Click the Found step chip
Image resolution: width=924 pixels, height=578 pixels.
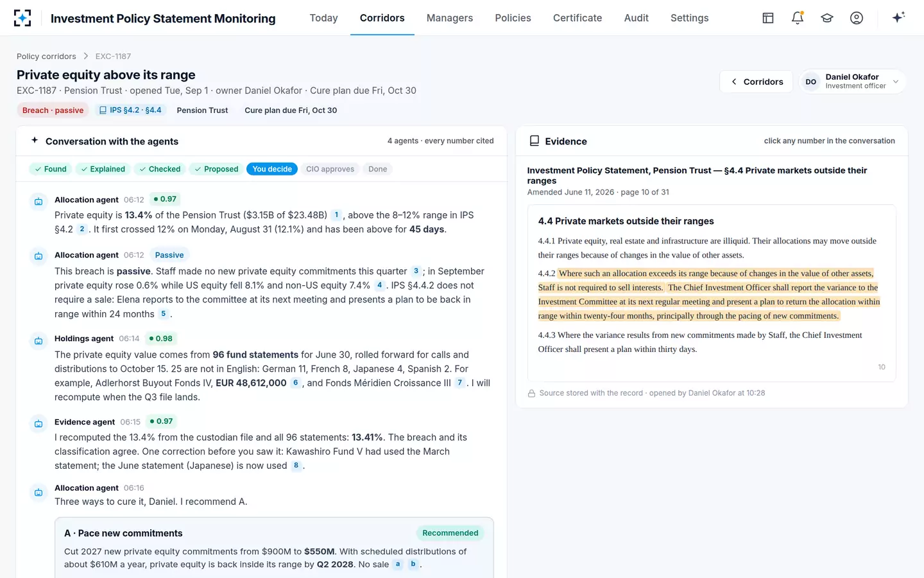point(51,169)
